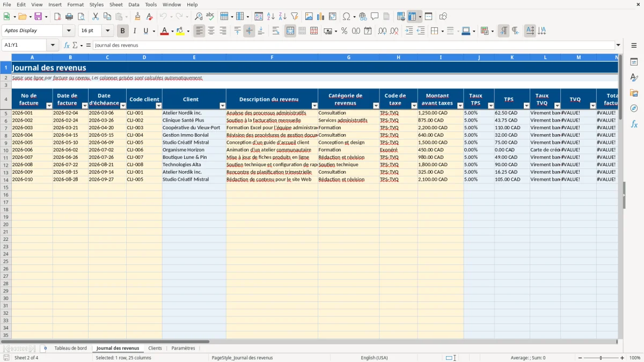Open Find and Replace icon

click(x=199, y=17)
